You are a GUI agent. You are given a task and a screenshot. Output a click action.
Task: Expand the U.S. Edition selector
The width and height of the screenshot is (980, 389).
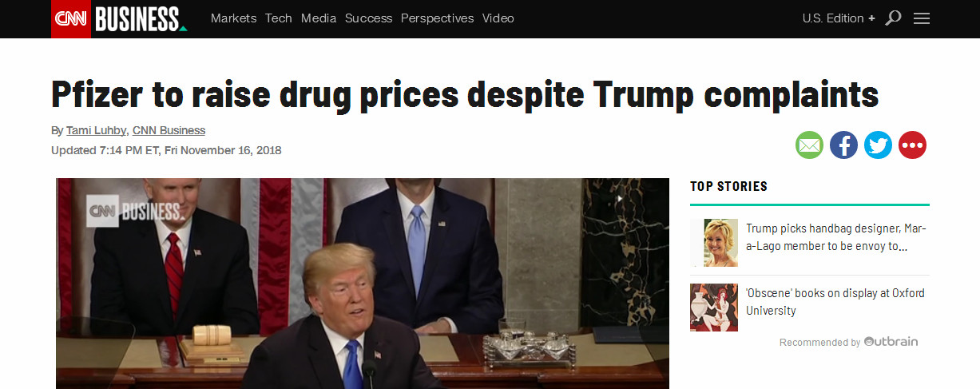839,18
